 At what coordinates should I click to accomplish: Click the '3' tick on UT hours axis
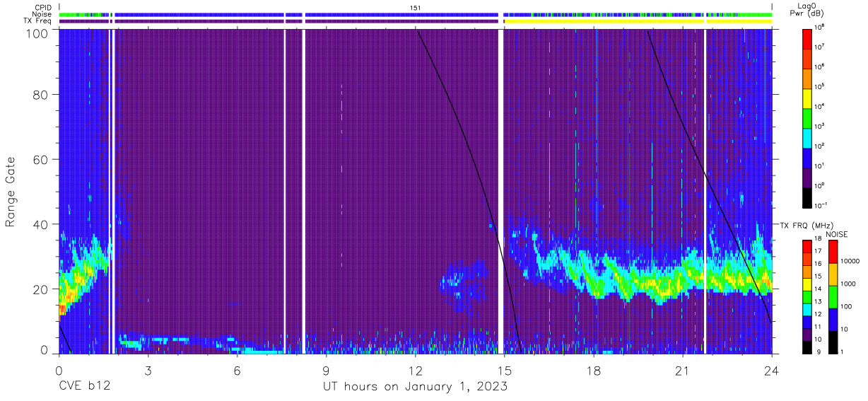tap(148, 369)
